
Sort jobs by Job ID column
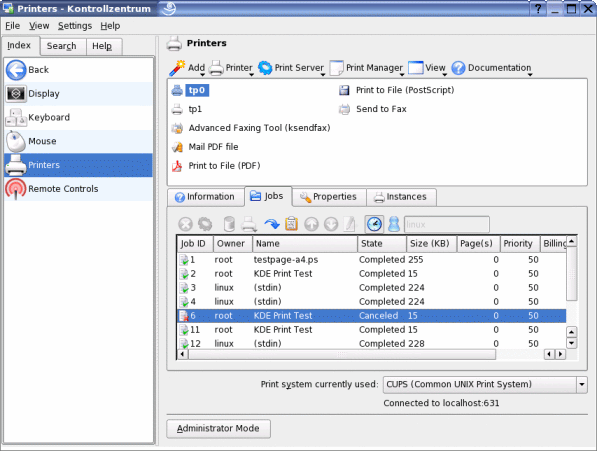pos(195,244)
